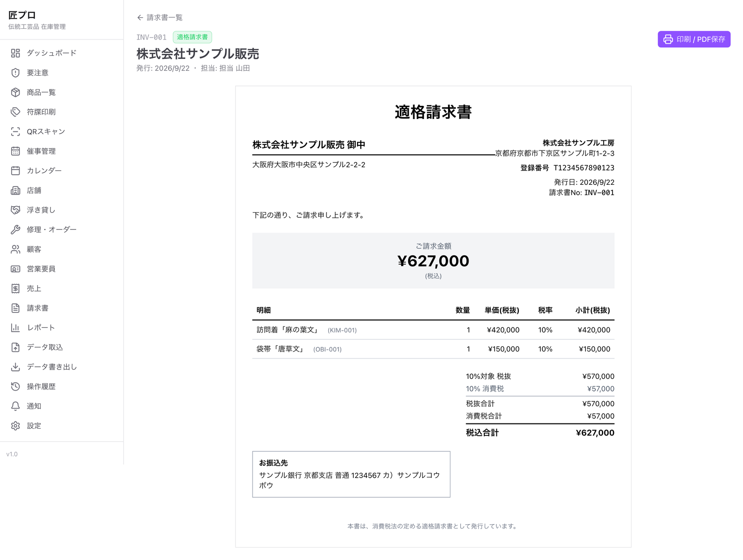Viewport: 743px width, 560px height.
Task: Click the 匠プロ app title
Action: tap(22, 15)
